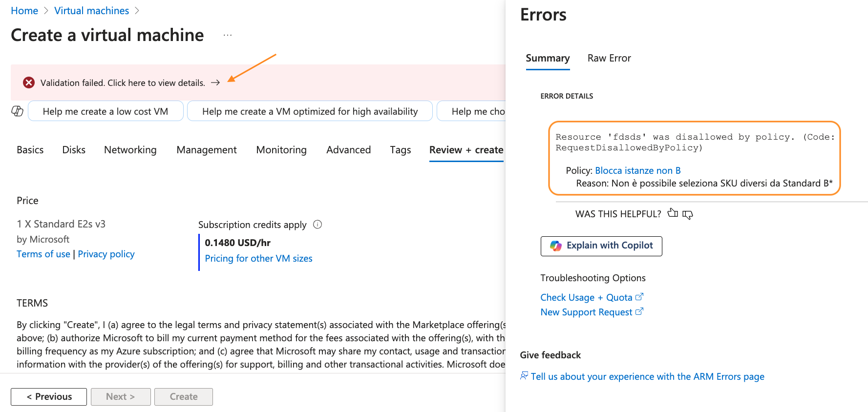The height and width of the screenshot is (412, 868).
Task: Click the Copilot icon beside suggestion chips
Action: [x=18, y=111]
